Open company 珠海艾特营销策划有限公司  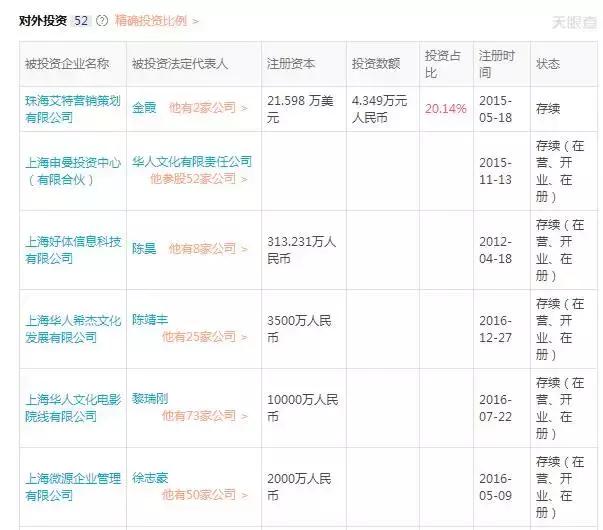click(x=73, y=109)
